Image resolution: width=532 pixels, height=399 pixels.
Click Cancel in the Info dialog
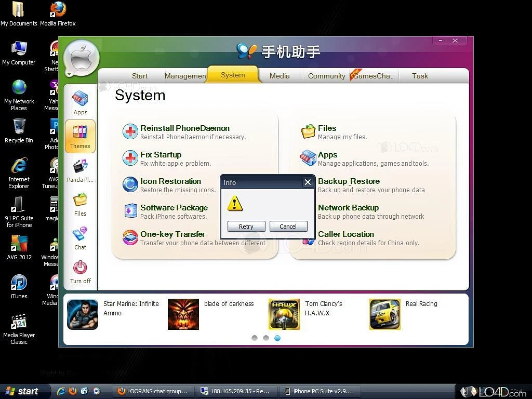coord(288,227)
